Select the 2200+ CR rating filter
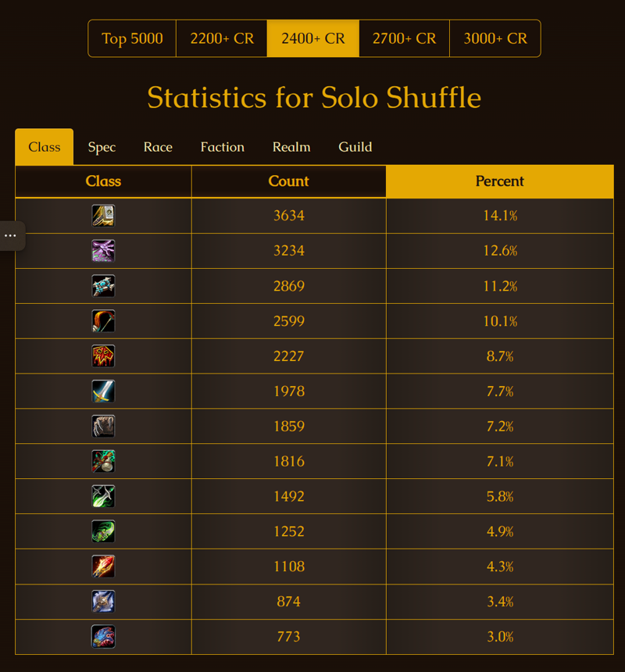Screen dimensions: 625x672 click(222, 38)
